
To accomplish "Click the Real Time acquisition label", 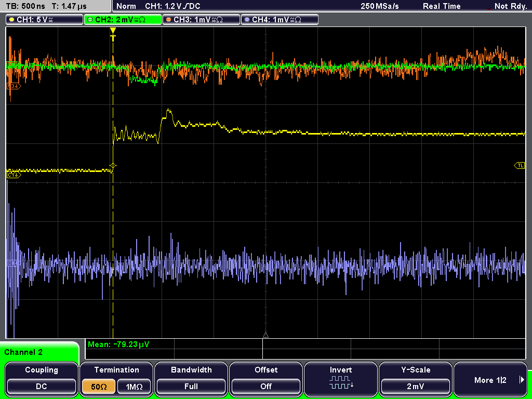I will pyautogui.click(x=442, y=6).
